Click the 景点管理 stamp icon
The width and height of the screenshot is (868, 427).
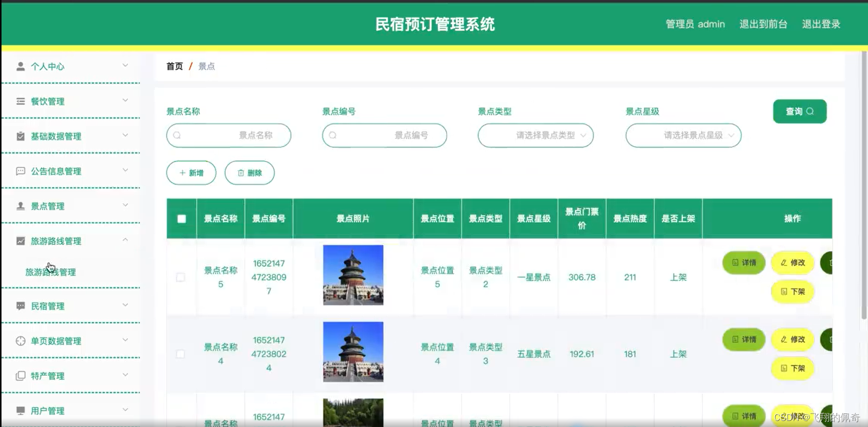click(21, 206)
